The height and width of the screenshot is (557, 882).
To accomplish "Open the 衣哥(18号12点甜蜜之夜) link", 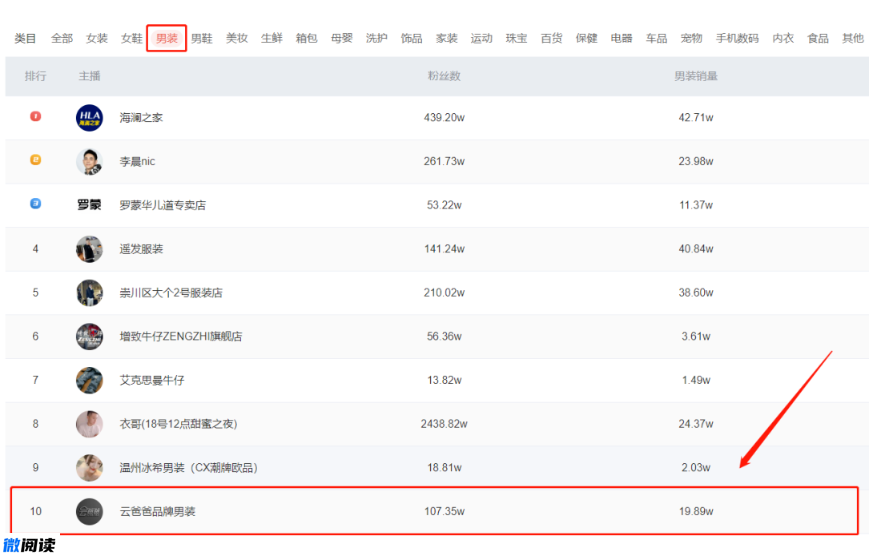I will click(178, 424).
